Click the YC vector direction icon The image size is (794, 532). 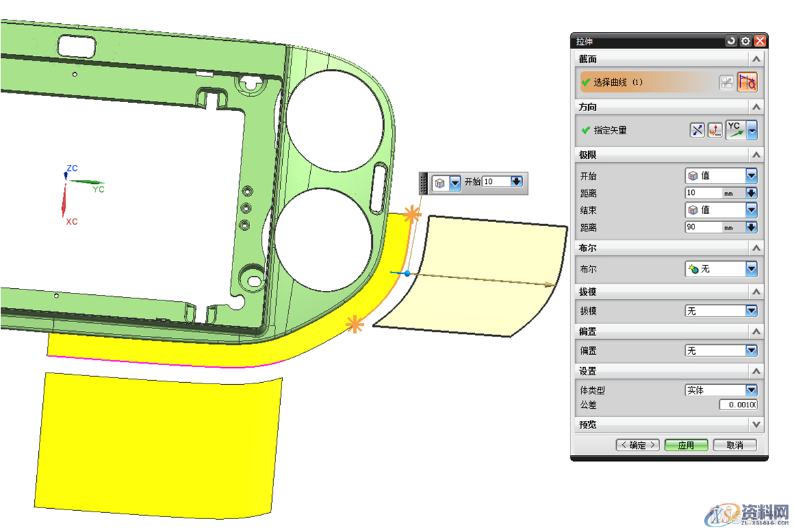point(735,130)
